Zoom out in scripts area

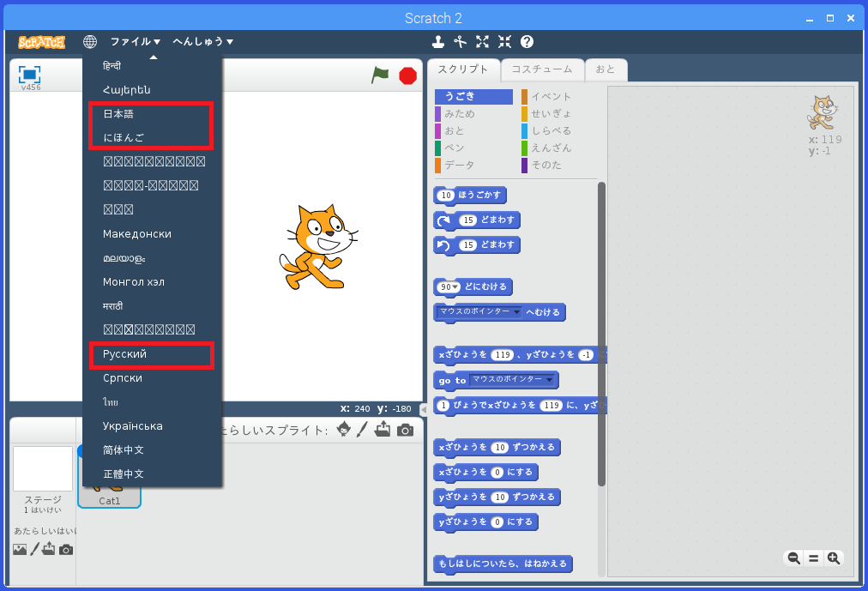(794, 558)
